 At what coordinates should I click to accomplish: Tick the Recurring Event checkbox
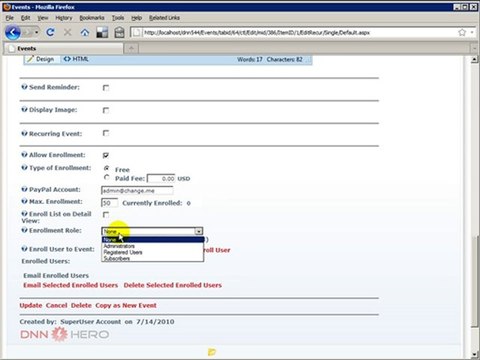pos(106,133)
